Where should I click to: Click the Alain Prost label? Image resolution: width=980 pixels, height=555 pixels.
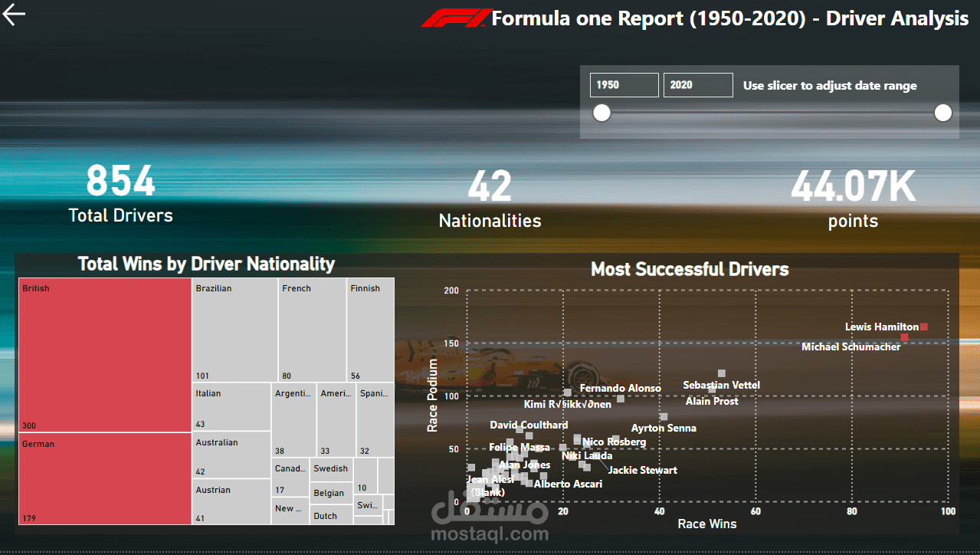pos(712,401)
